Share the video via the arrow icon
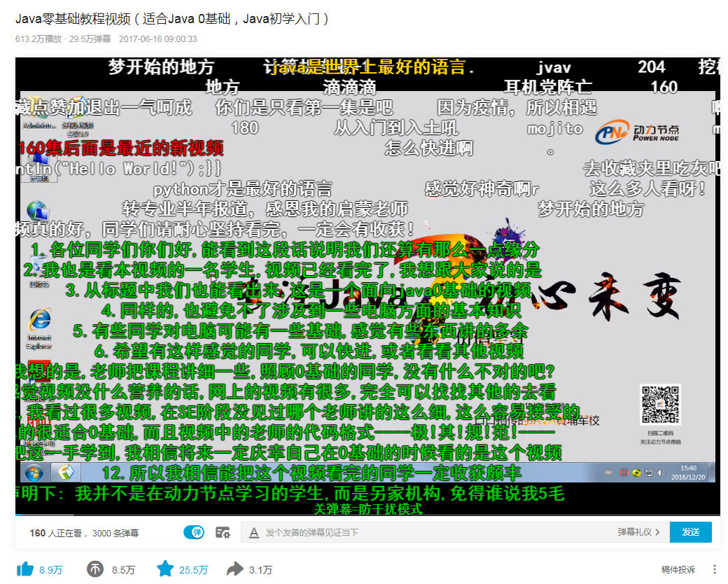The height and width of the screenshot is (584, 728). (x=235, y=569)
